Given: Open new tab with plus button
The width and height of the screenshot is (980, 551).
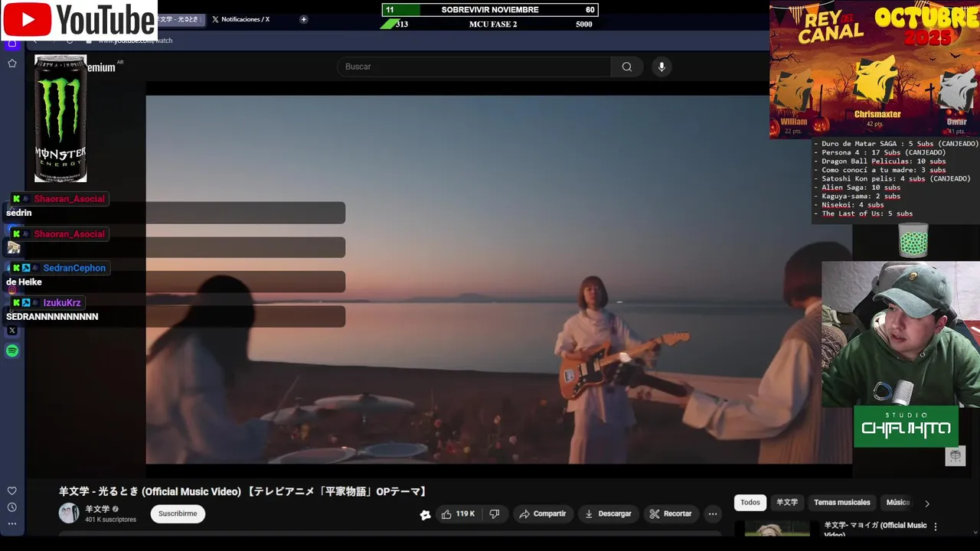Looking at the screenshot, I should pyautogui.click(x=304, y=19).
